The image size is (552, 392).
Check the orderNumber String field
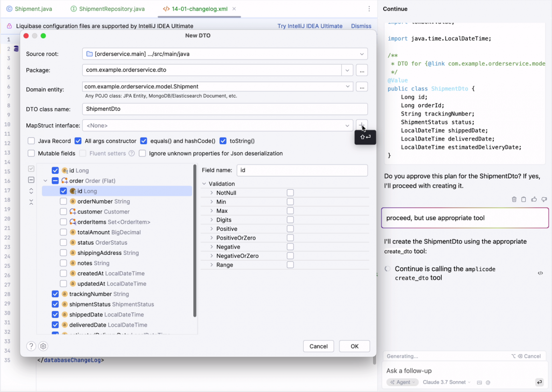pyautogui.click(x=63, y=201)
